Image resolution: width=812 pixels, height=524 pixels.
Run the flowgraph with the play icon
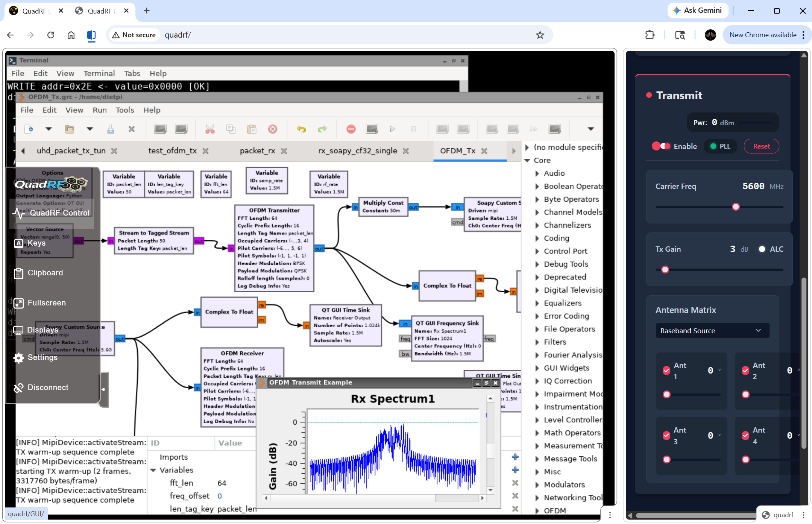tap(393, 129)
